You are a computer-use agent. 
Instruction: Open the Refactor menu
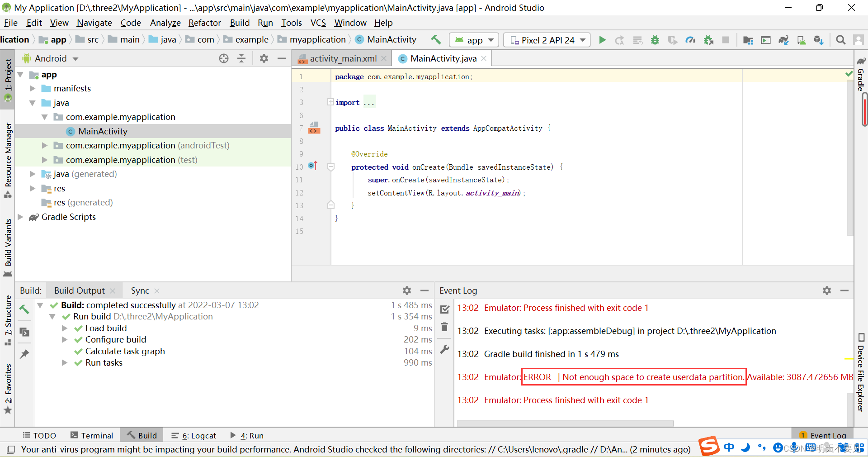click(205, 23)
